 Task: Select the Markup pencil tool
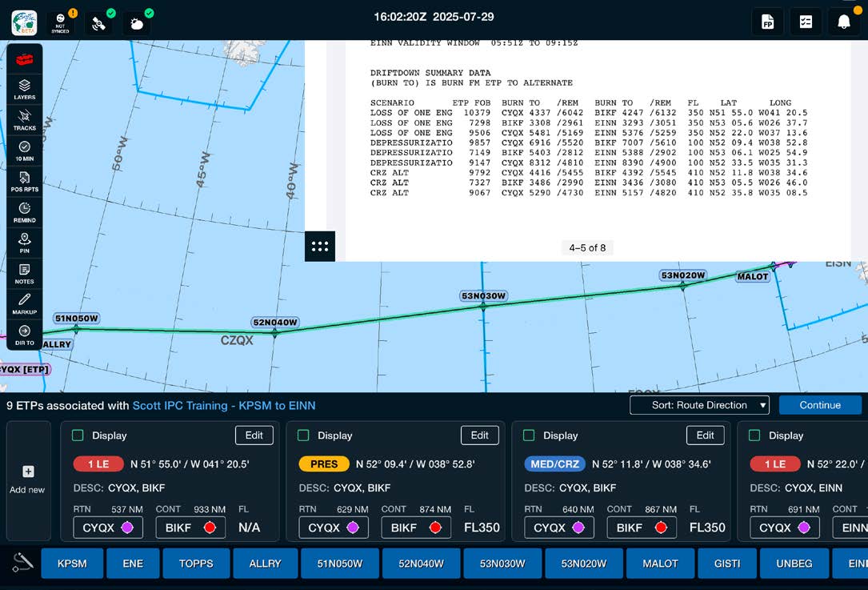click(24, 304)
